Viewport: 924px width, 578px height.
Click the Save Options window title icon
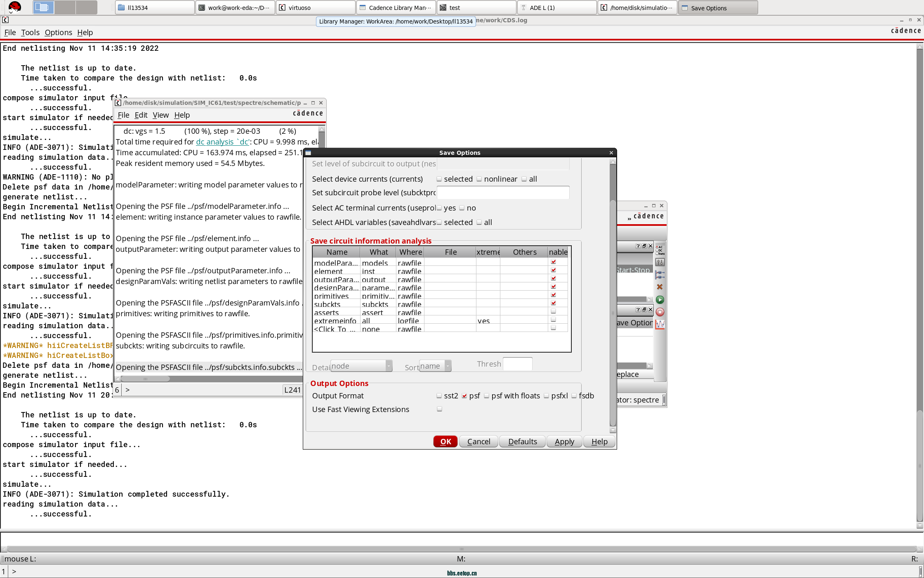[x=308, y=153]
